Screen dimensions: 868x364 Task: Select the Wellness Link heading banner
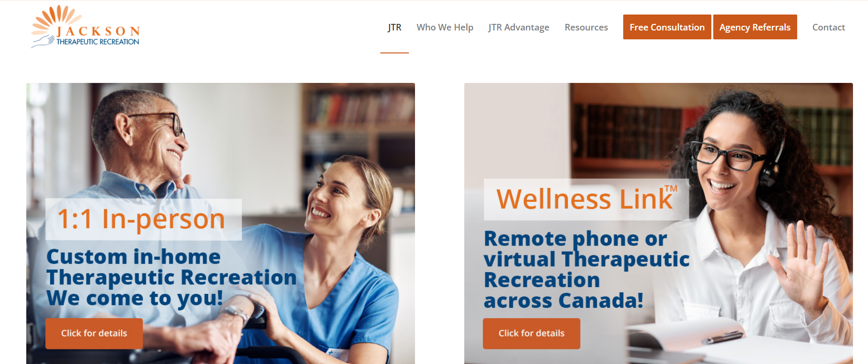coord(586,199)
